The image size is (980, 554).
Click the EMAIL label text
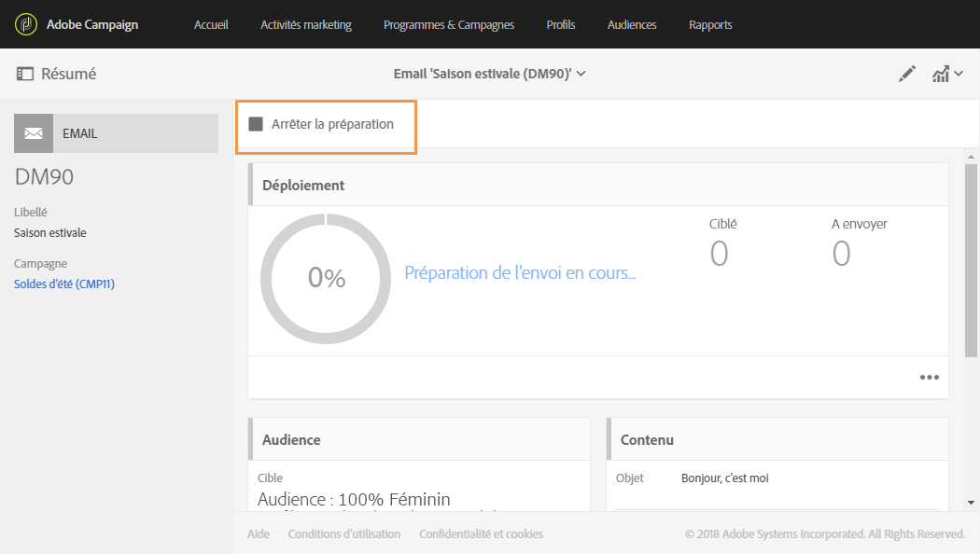pos(80,133)
